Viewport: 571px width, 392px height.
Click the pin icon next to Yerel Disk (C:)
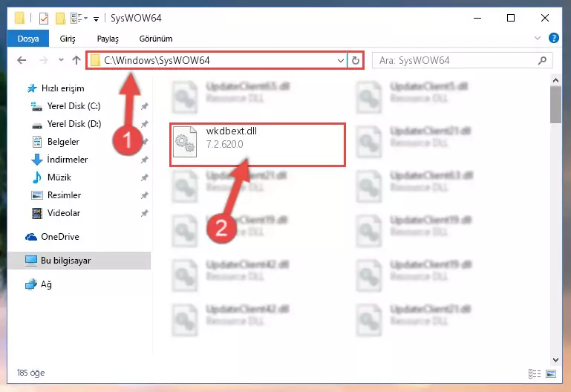[145, 106]
